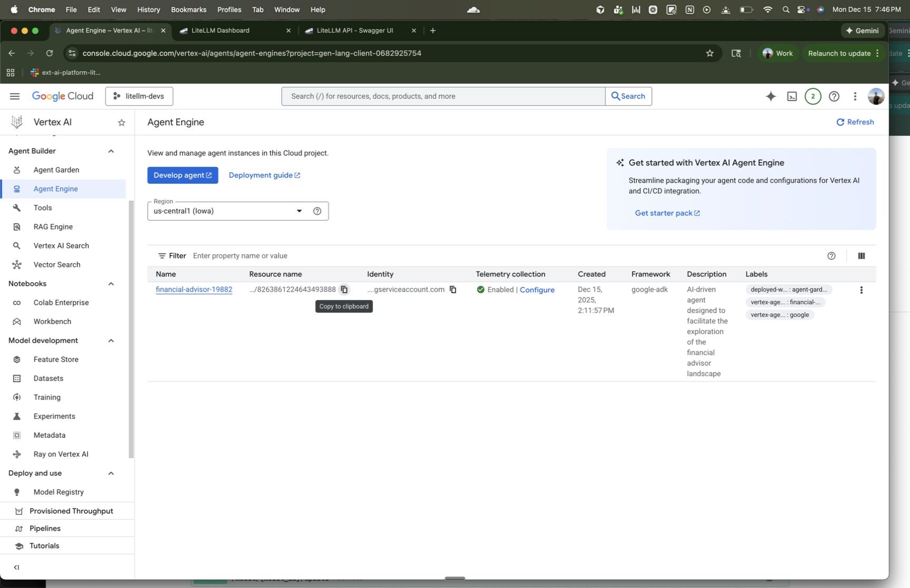This screenshot has width=910, height=588.
Task: Open the console settings three-dot menu
Action: coord(855,96)
